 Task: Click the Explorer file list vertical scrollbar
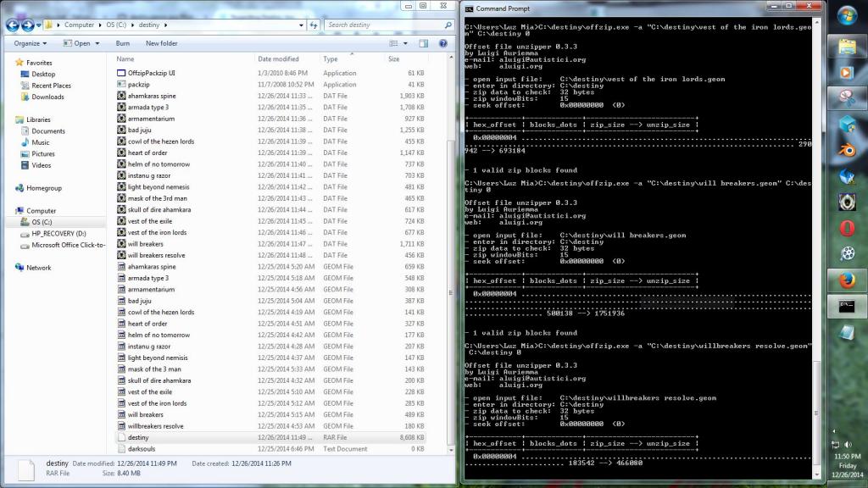pyautogui.click(x=451, y=292)
